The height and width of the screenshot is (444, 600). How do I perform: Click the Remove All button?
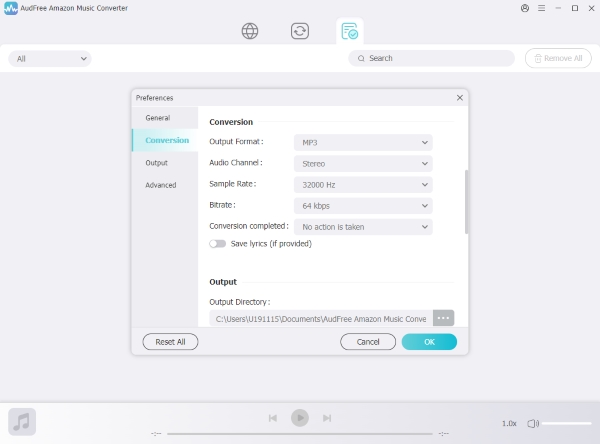tap(558, 58)
